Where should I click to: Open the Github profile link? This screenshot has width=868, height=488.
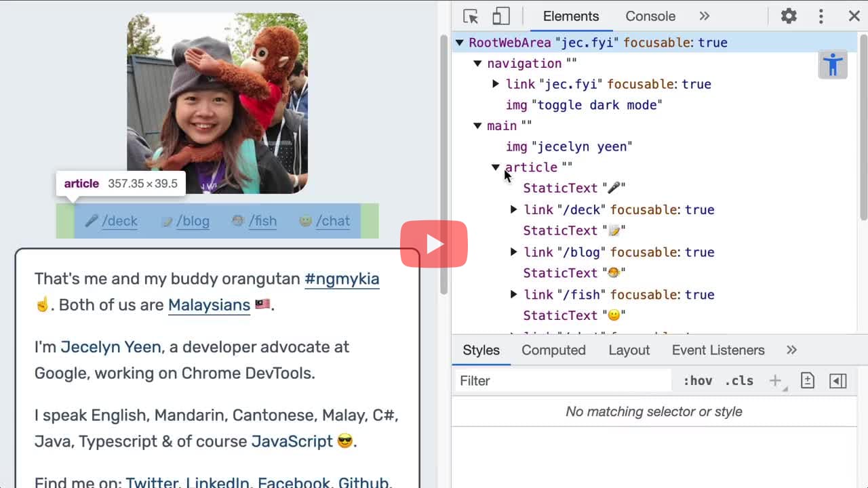click(363, 483)
